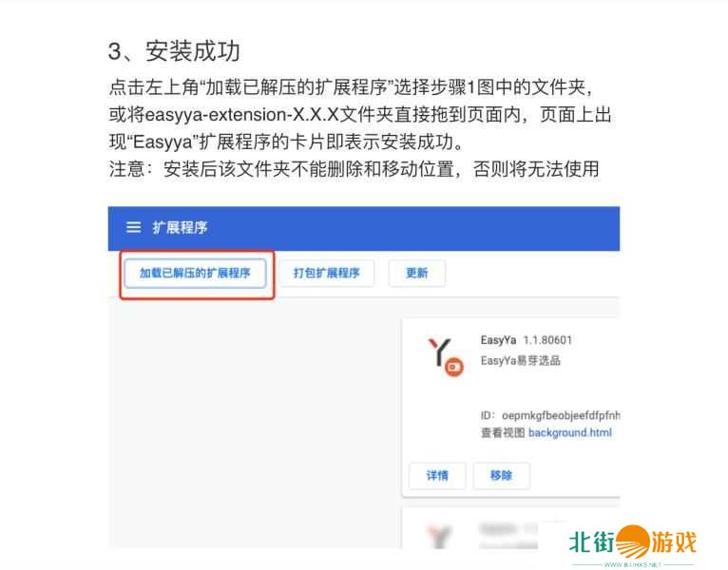Click the 3、安装成功 heading
Image resolution: width=728 pixels, height=570 pixels.
click(174, 50)
